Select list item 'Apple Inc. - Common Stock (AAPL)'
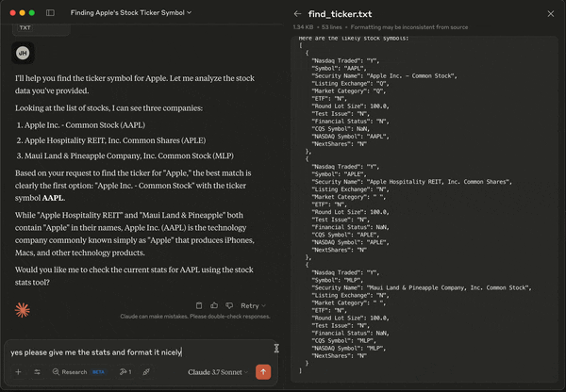566x392 pixels. pyautogui.click(x=85, y=125)
